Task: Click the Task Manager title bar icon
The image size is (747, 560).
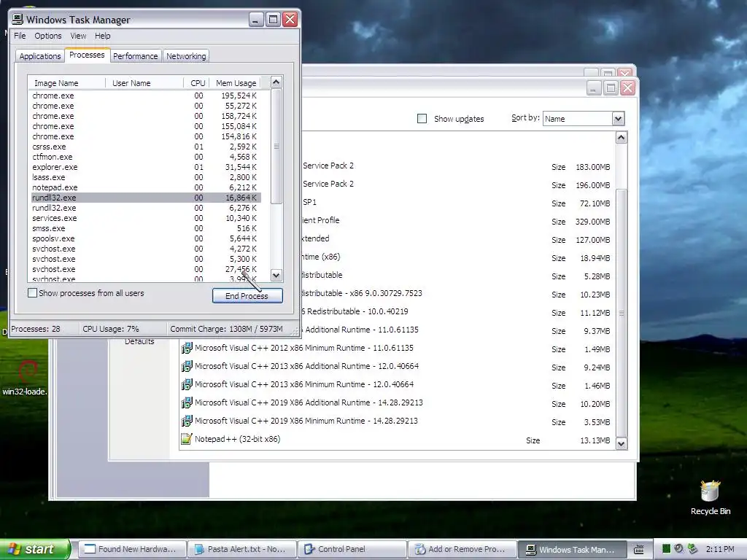Action: (x=18, y=19)
